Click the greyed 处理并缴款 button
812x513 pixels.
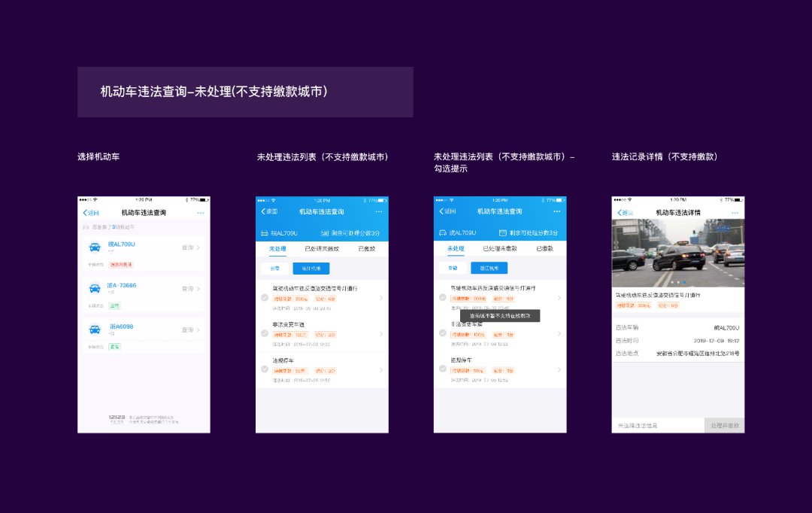click(725, 426)
